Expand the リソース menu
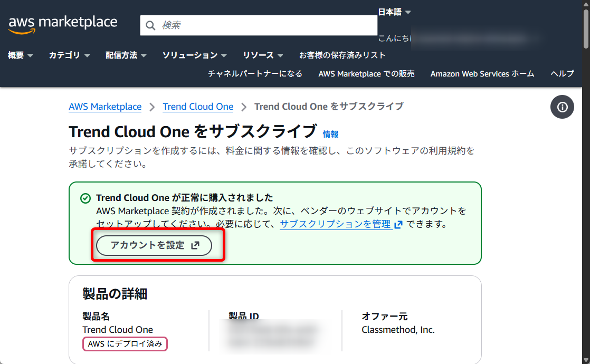Screen dimensions: 590x364 click(x=263, y=55)
